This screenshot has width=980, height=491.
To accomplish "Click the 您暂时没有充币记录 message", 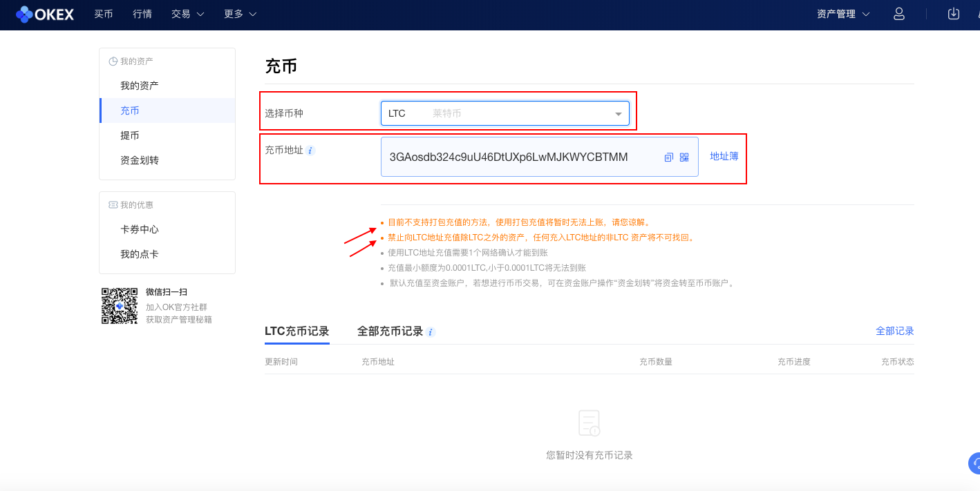I will pos(590,455).
